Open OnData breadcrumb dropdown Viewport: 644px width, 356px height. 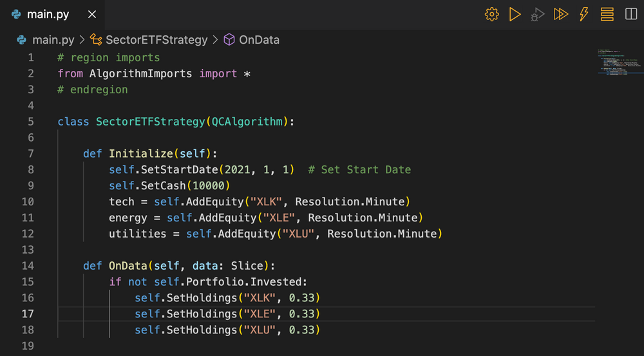[x=259, y=40]
